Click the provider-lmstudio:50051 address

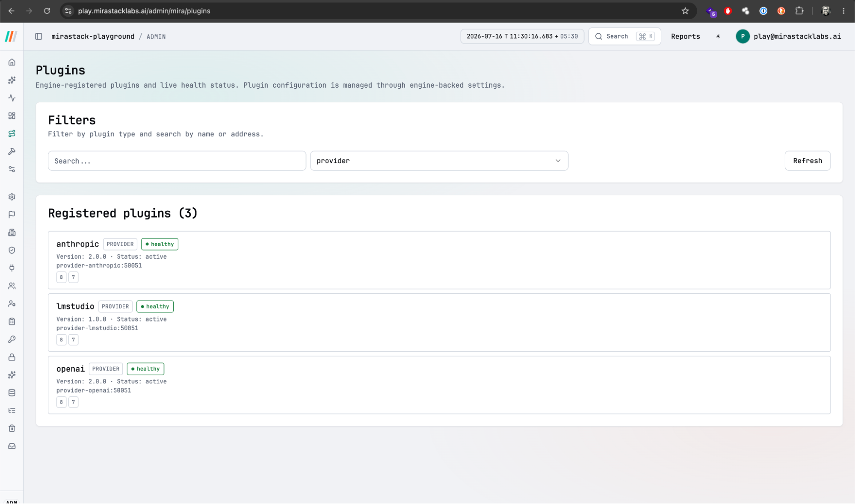point(97,328)
